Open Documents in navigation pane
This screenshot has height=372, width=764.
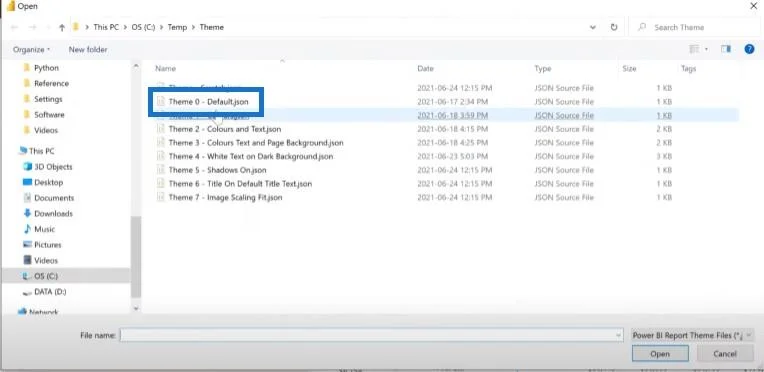point(54,198)
